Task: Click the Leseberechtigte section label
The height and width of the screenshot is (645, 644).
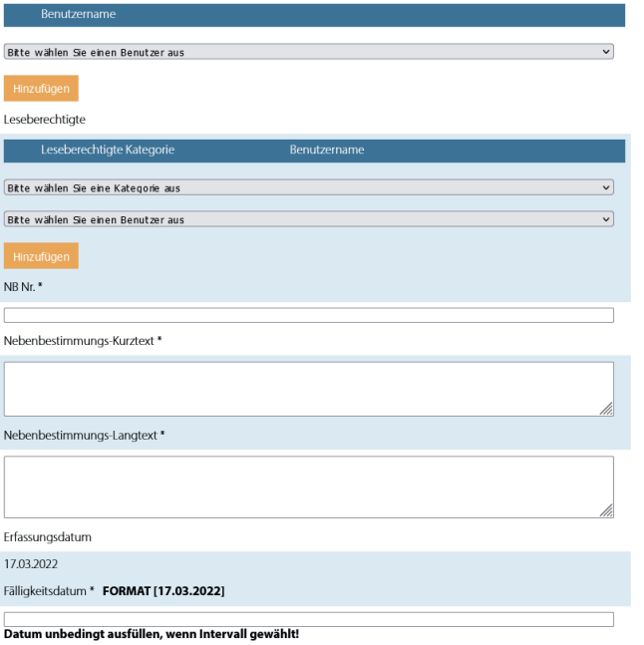Action: tap(45, 120)
